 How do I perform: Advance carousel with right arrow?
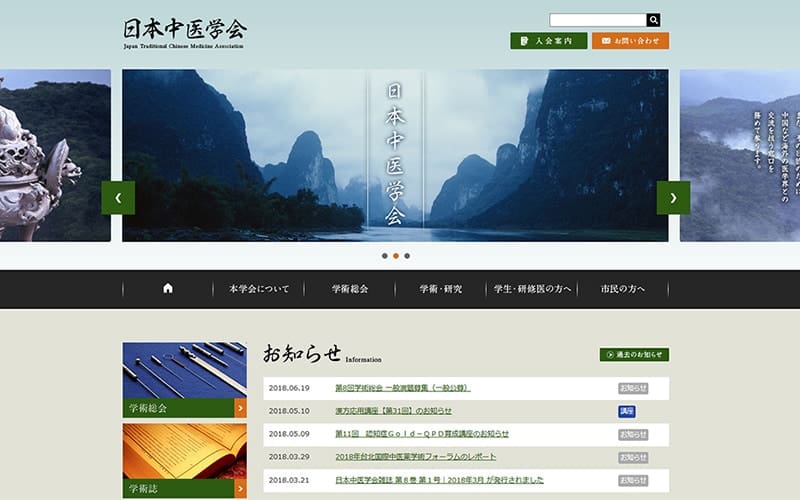pos(673,198)
